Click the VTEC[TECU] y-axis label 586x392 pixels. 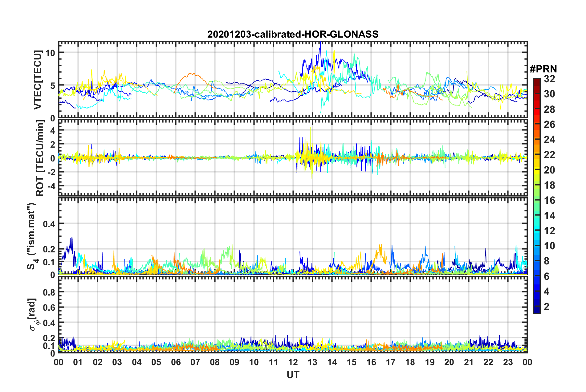tap(38, 80)
